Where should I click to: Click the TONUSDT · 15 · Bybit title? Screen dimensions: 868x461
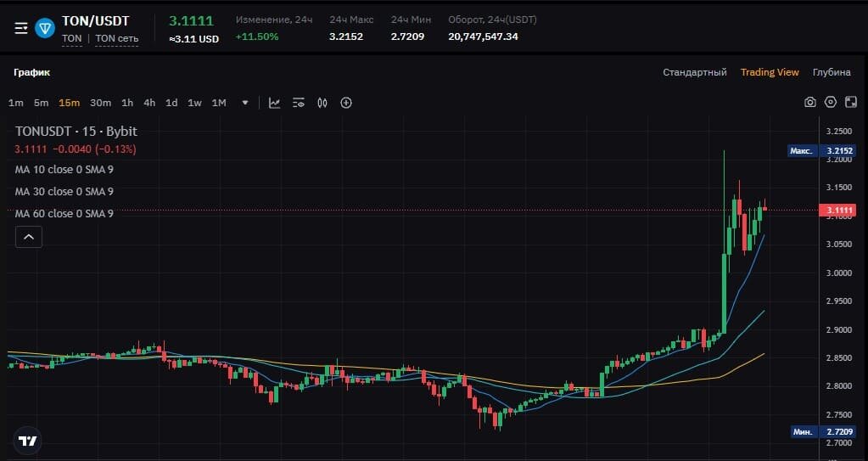click(x=76, y=132)
